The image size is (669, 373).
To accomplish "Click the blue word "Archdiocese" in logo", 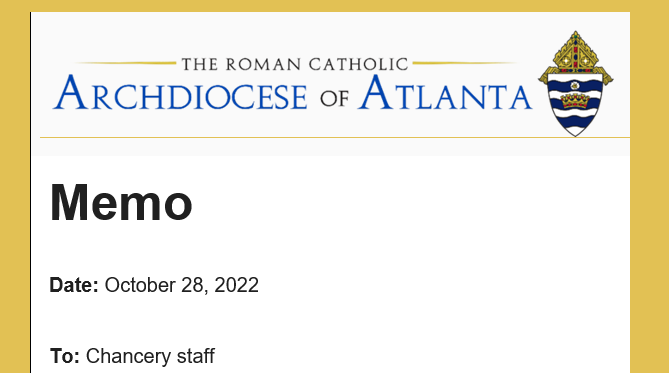I will click(180, 93).
